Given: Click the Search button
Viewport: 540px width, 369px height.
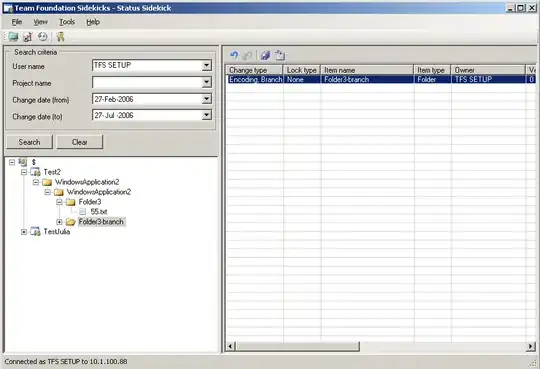Looking at the screenshot, I should point(29,142).
